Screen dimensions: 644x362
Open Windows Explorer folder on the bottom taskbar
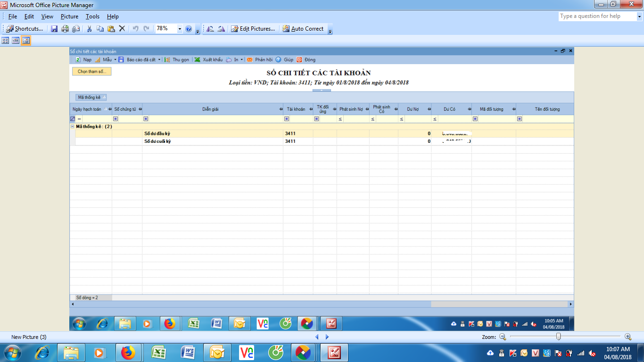click(x=71, y=353)
